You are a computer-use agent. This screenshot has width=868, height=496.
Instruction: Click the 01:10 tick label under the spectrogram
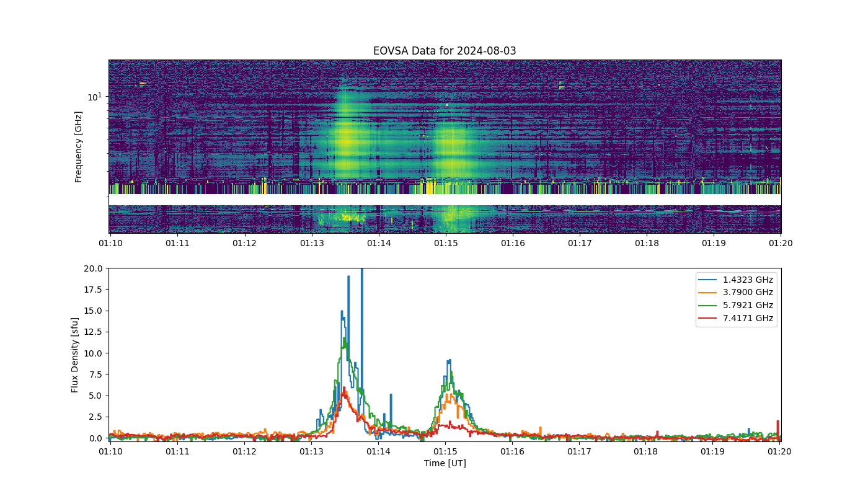coord(110,243)
